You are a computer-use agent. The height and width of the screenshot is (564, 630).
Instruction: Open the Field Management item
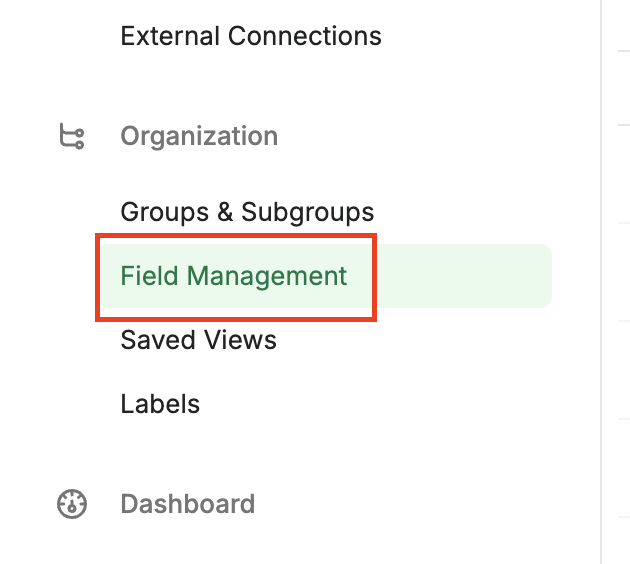tap(325, 276)
